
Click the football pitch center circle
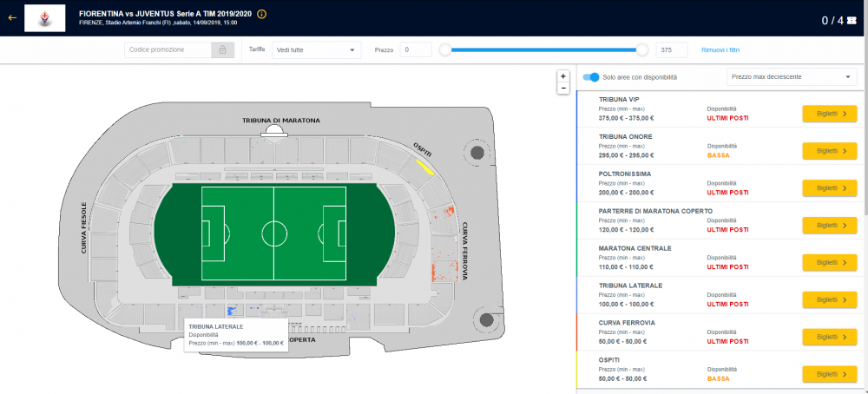coord(274,233)
